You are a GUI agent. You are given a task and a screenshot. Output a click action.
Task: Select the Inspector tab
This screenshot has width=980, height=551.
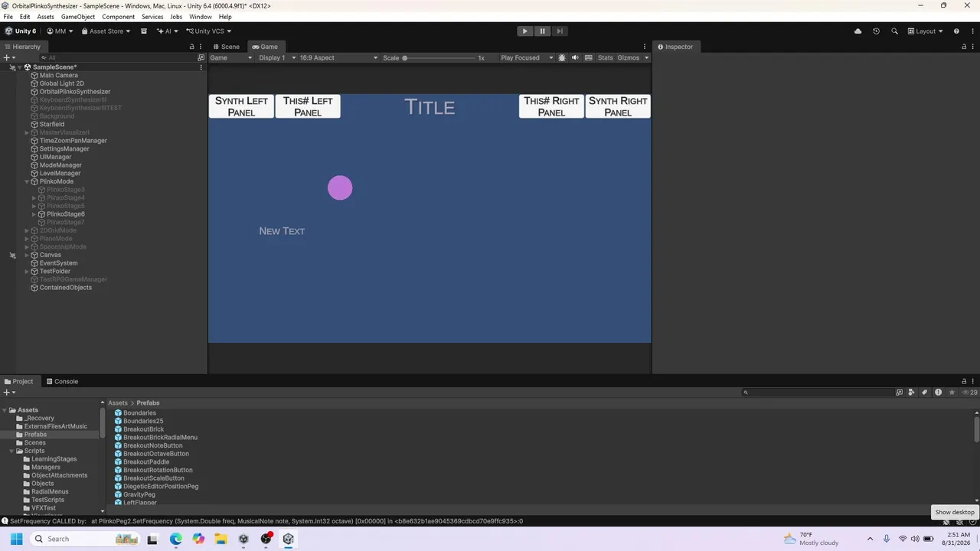pyautogui.click(x=675, y=47)
